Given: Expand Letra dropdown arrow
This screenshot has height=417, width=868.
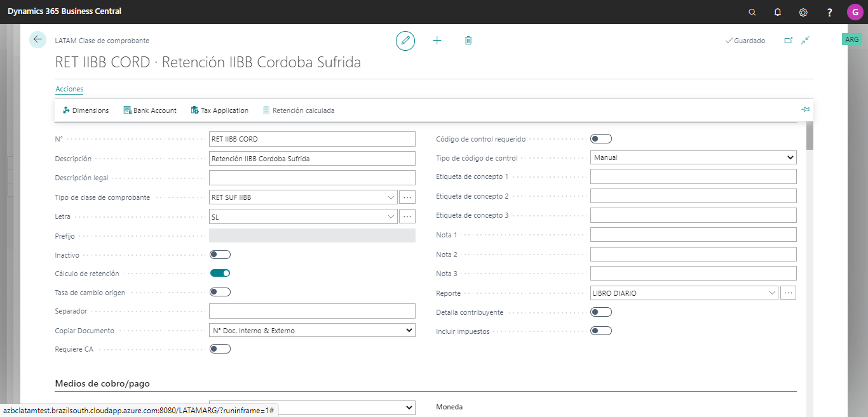Looking at the screenshot, I should tap(391, 216).
